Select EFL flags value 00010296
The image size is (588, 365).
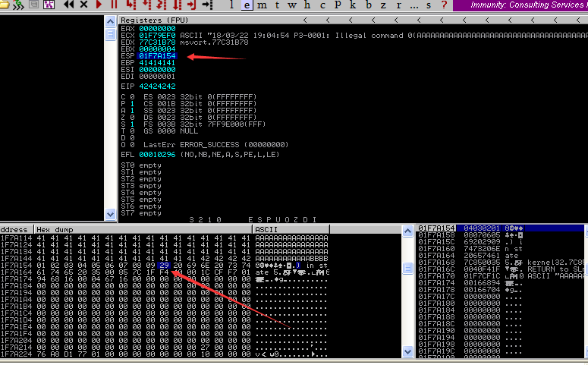pyautogui.click(x=157, y=155)
